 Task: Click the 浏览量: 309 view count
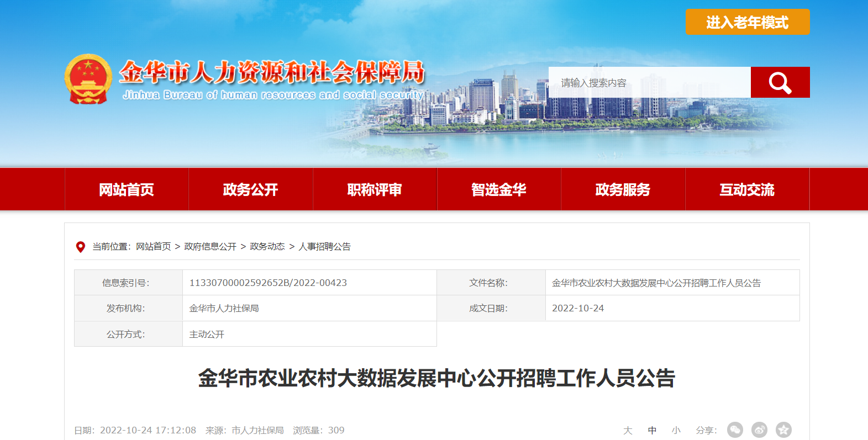pos(319,430)
